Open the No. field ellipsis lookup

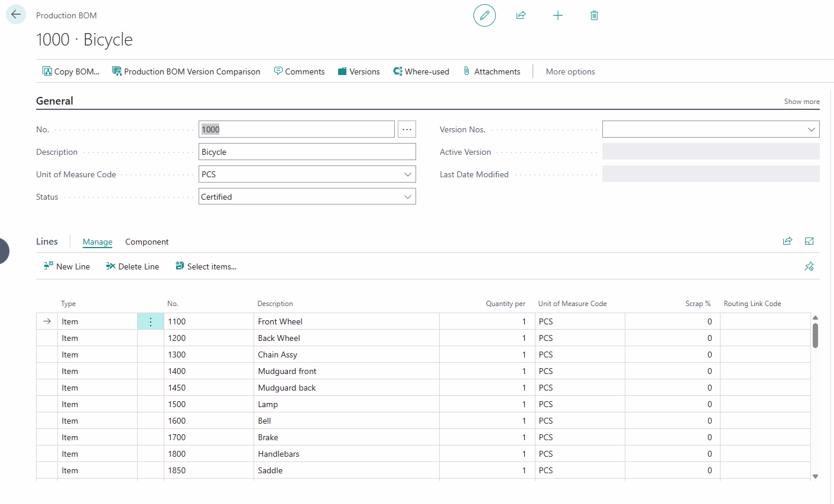tap(407, 129)
